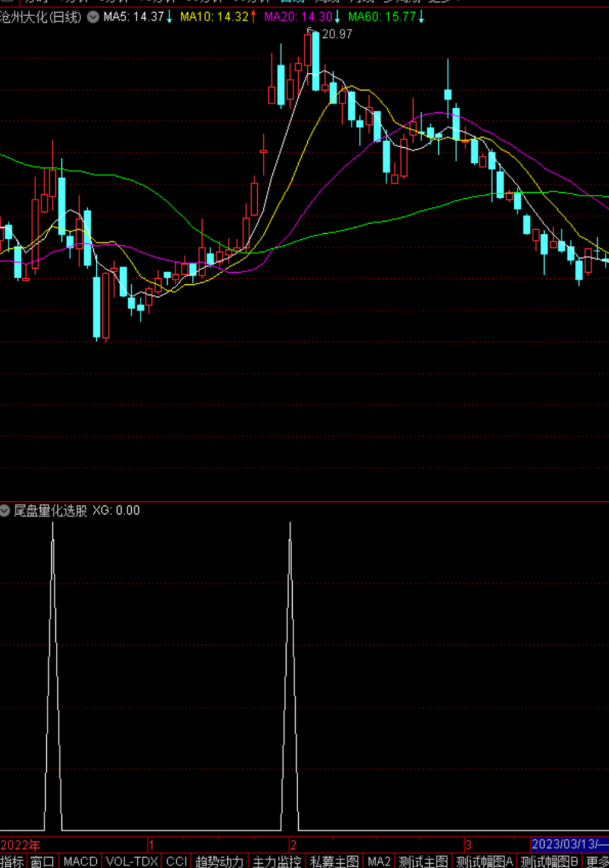
Task: Open the 指标 tab
Action: (13, 861)
